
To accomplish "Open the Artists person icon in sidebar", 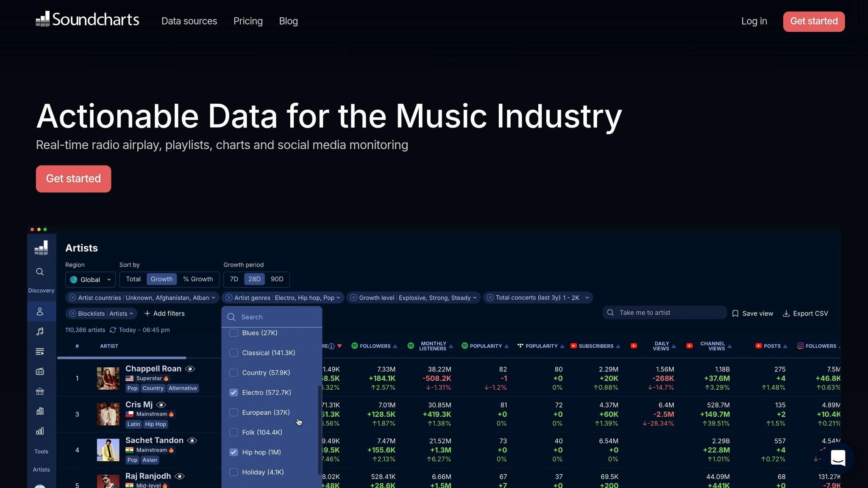I will (40, 312).
